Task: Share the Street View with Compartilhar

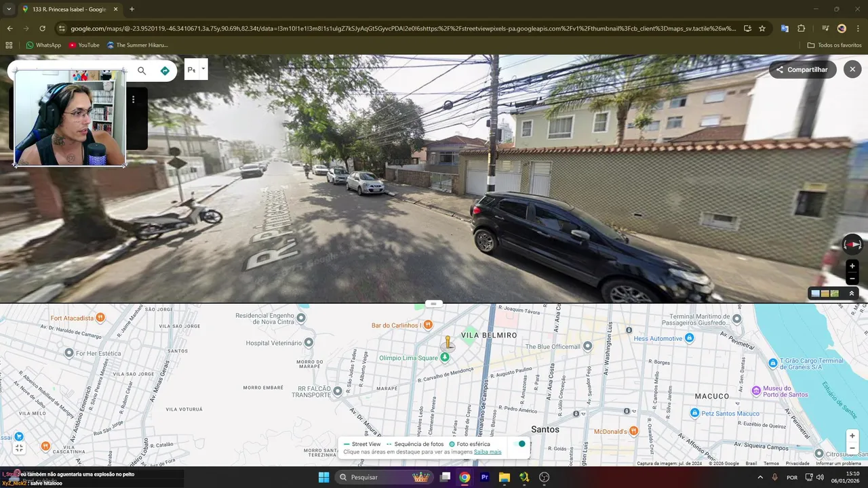Action: [x=803, y=69]
